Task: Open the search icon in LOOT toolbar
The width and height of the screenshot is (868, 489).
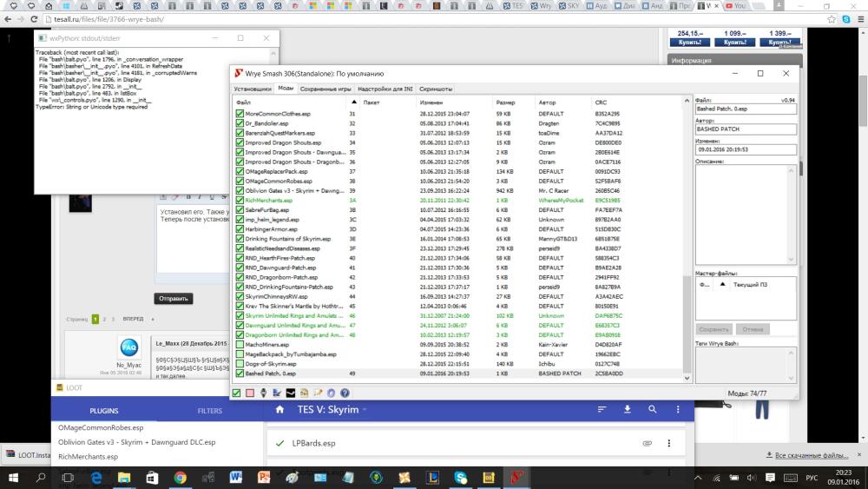Action: tap(653, 409)
